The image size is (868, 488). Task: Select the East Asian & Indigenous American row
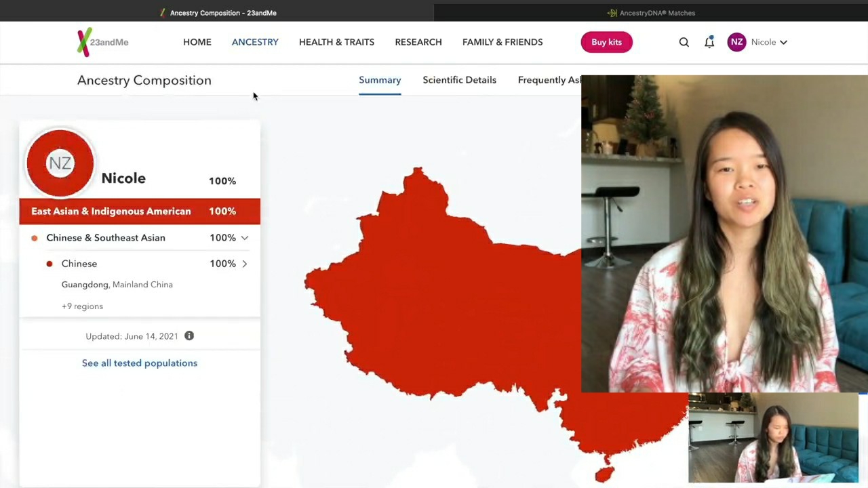click(139, 211)
